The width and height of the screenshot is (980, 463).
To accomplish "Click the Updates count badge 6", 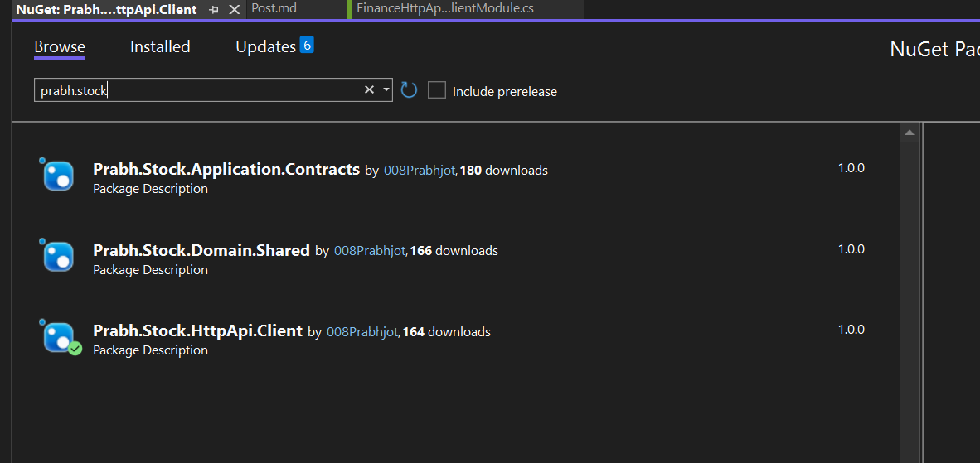I will point(306,45).
